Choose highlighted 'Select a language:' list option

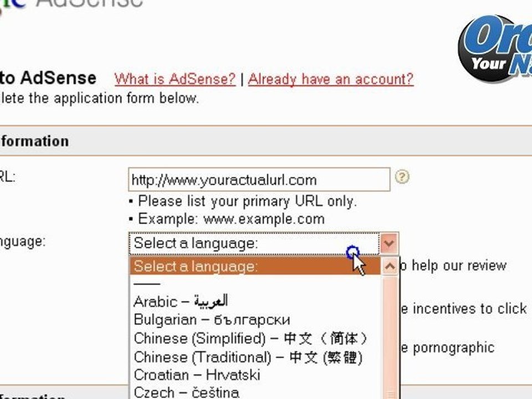[x=255, y=267]
